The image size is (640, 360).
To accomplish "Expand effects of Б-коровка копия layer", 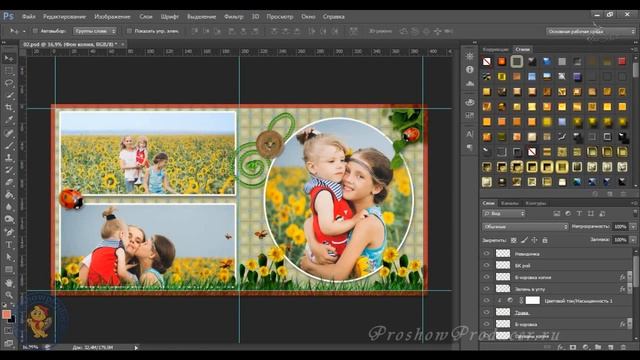I will pyautogui.click(x=629, y=277).
